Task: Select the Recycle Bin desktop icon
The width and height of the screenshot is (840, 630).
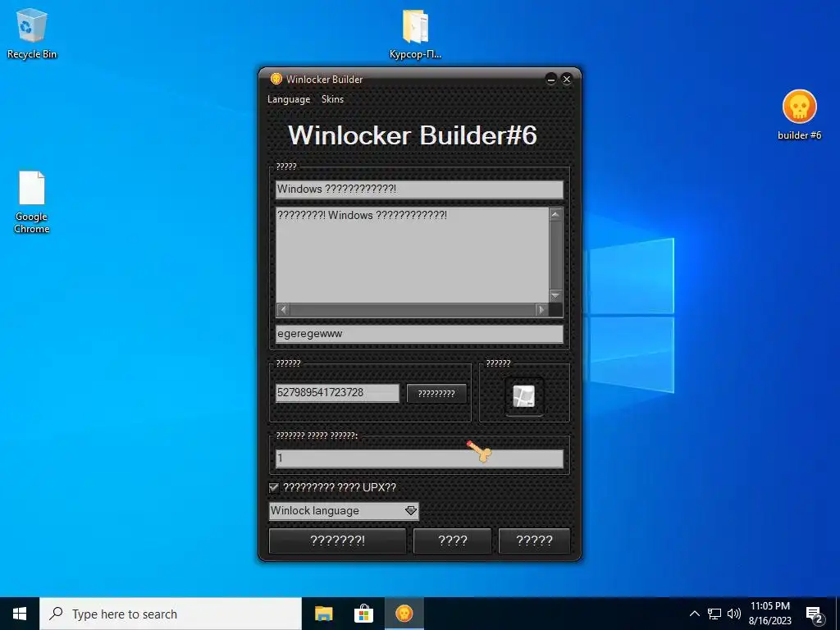Action: pyautogui.click(x=32, y=33)
